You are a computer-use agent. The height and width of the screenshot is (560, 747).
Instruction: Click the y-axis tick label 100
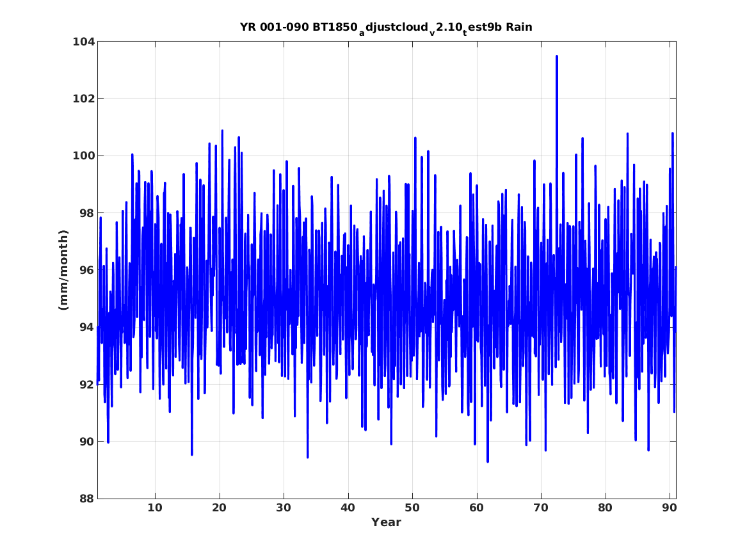click(83, 156)
